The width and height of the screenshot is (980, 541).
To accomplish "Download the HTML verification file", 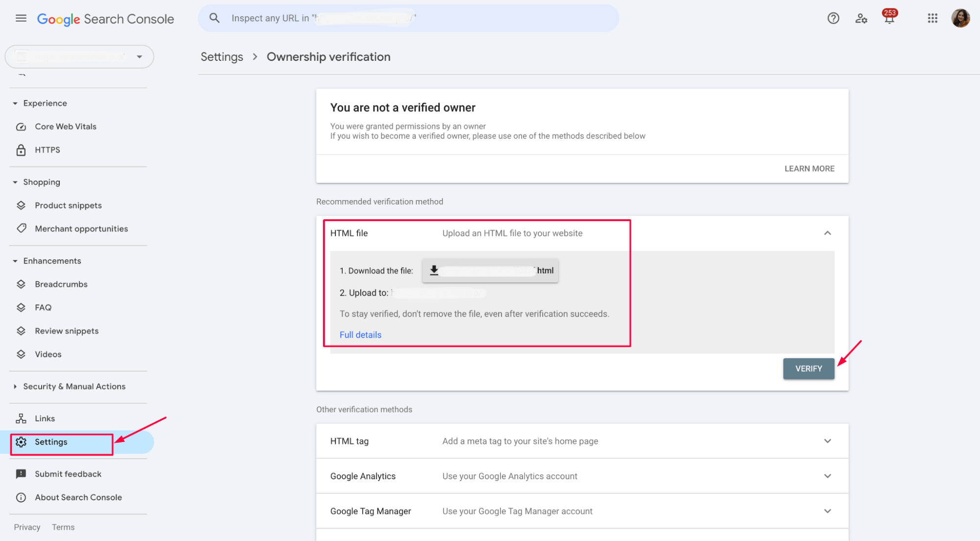I will pos(490,271).
